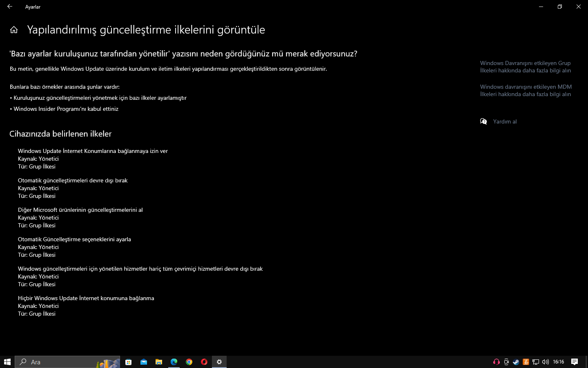The height and width of the screenshot is (368, 588).
Task: Open network status in the system tray
Action: [536, 362]
